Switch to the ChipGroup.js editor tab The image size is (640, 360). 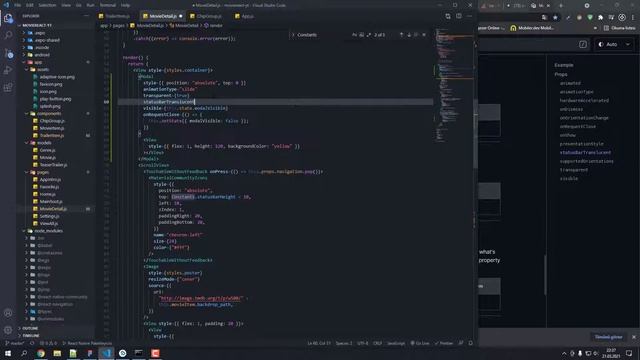(x=209, y=16)
